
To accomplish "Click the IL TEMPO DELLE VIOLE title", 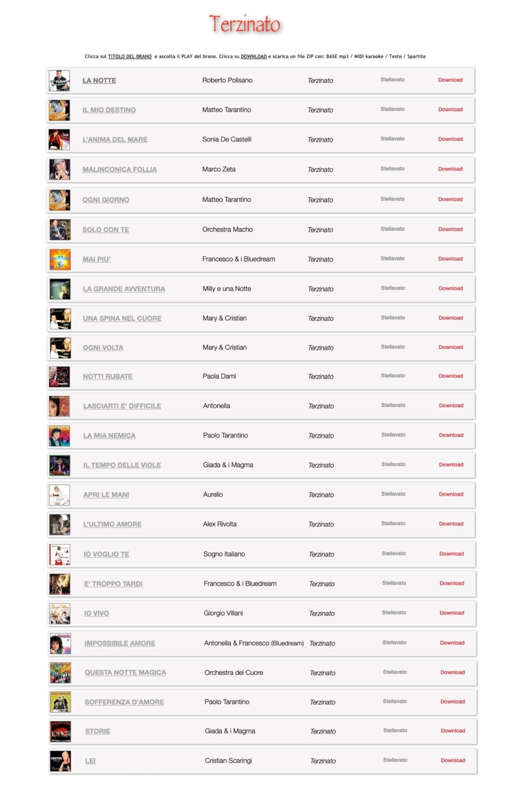I will tap(122, 465).
